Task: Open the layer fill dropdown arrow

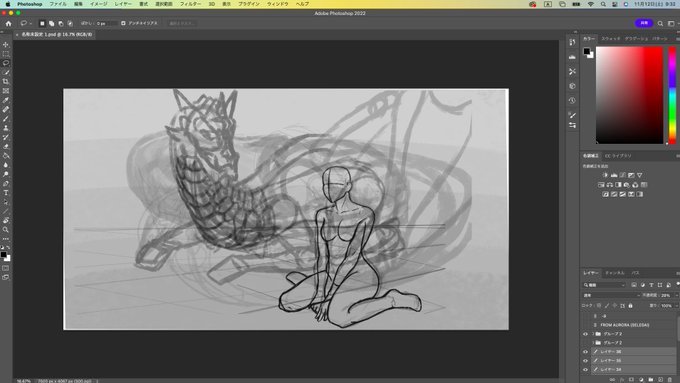Action: tap(676, 306)
